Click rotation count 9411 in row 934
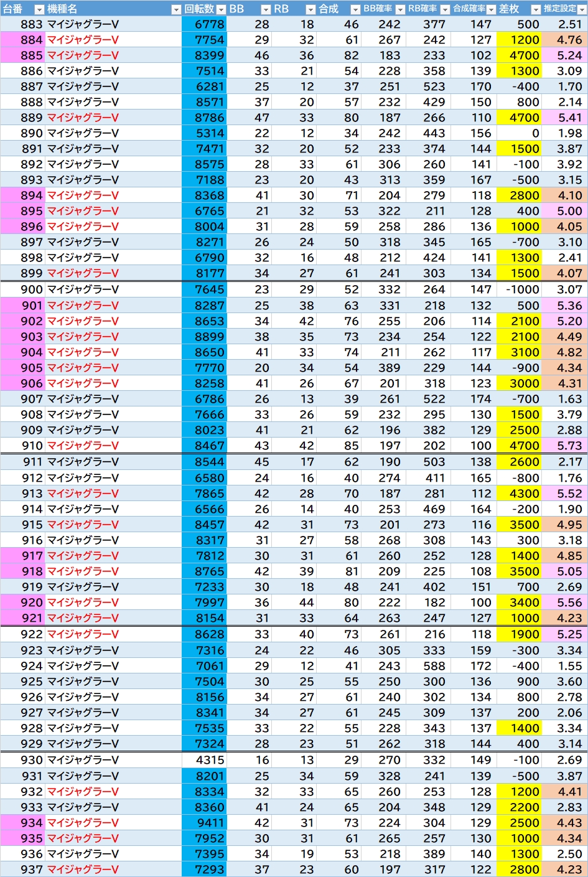This screenshot has width=588, height=877. [204, 823]
